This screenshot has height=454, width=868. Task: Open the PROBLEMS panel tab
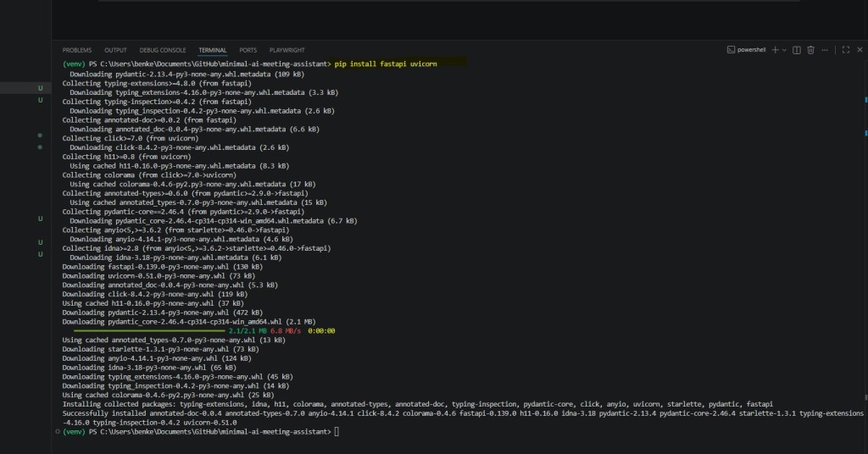pyautogui.click(x=77, y=50)
